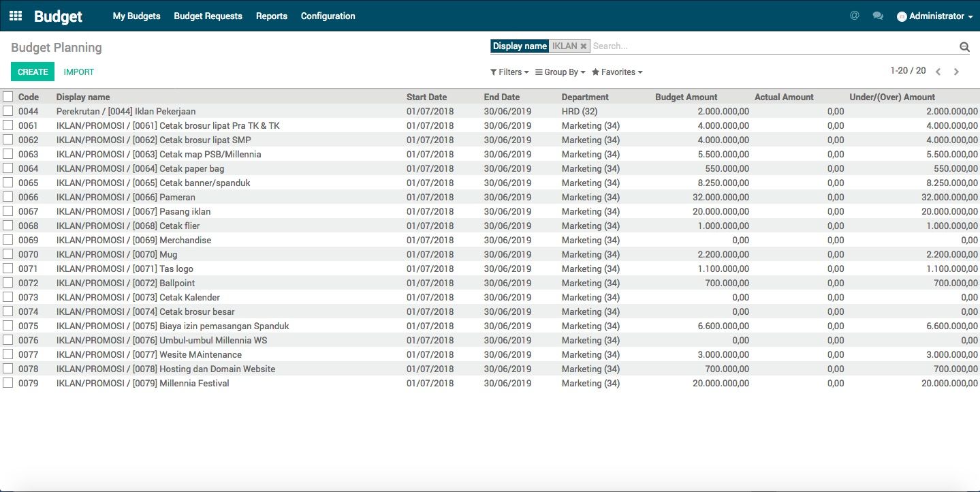Open the Budget Requests menu
Image resolution: width=980 pixels, height=492 pixels.
click(208, 16)
